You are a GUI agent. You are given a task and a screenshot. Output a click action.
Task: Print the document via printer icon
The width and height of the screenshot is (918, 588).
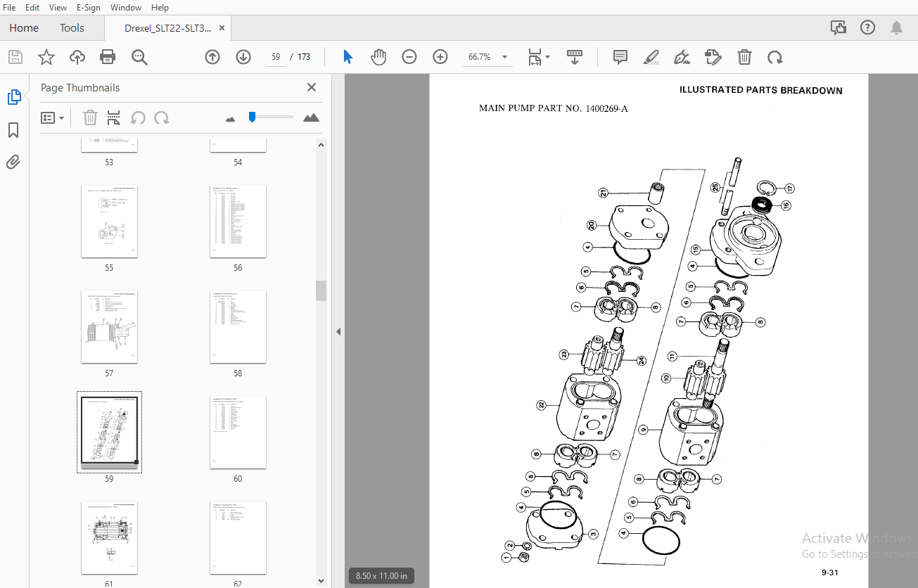pyautogui.click(x=108, y=57)
